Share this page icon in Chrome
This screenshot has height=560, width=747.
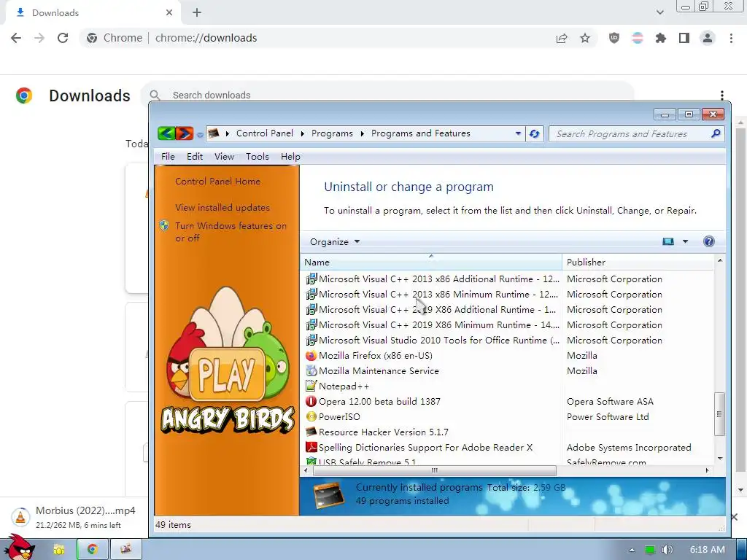562,38
